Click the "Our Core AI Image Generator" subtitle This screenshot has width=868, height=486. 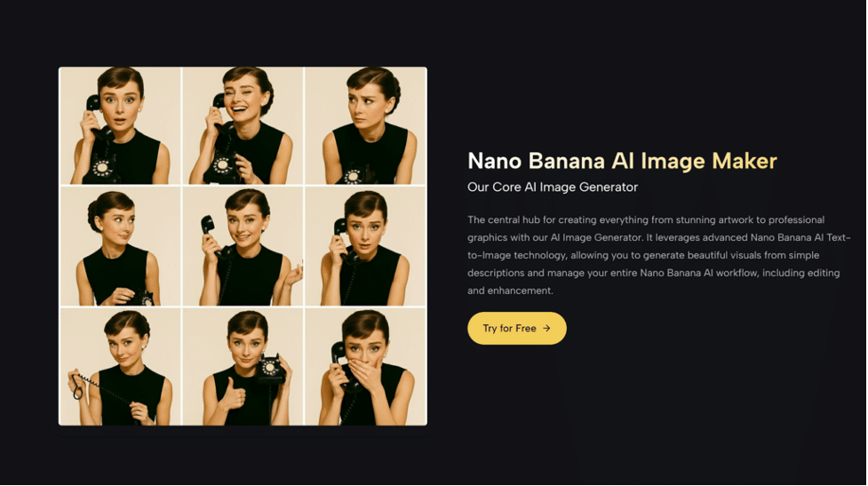click(552, 187)
